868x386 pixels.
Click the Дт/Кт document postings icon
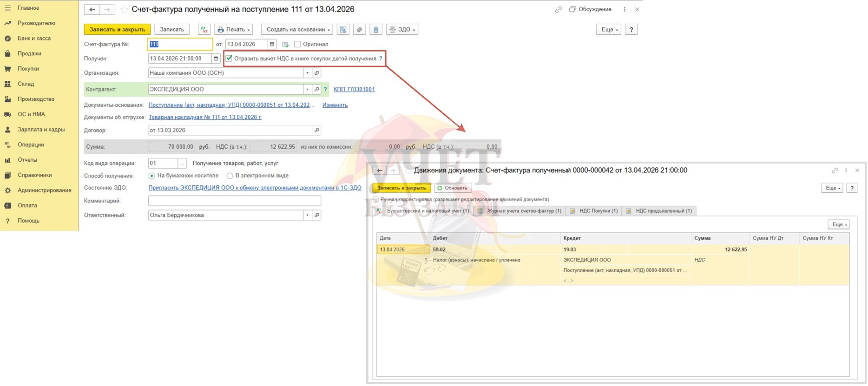[x=204, y=30]
